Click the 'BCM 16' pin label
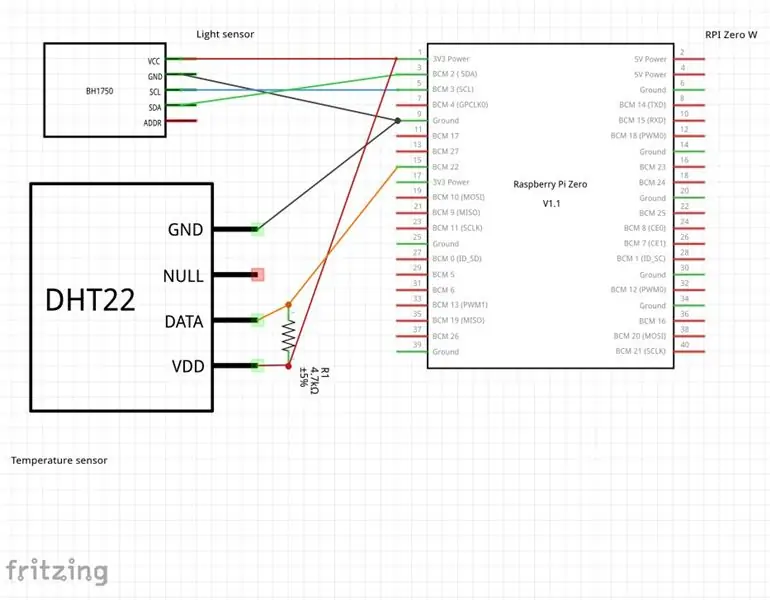 653,321
